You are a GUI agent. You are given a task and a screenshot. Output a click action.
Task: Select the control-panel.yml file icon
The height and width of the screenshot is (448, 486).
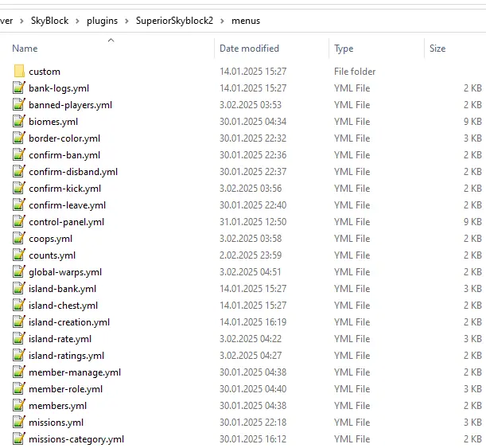[19, 222]
